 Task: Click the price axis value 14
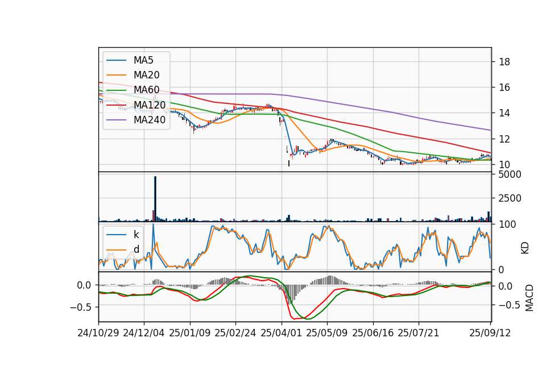click(x=504, y=113)
